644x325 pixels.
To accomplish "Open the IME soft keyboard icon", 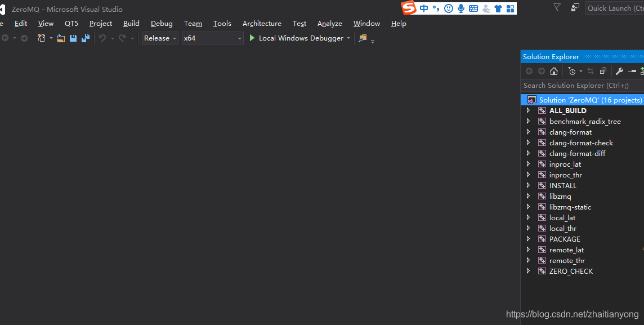I will 473,8.
